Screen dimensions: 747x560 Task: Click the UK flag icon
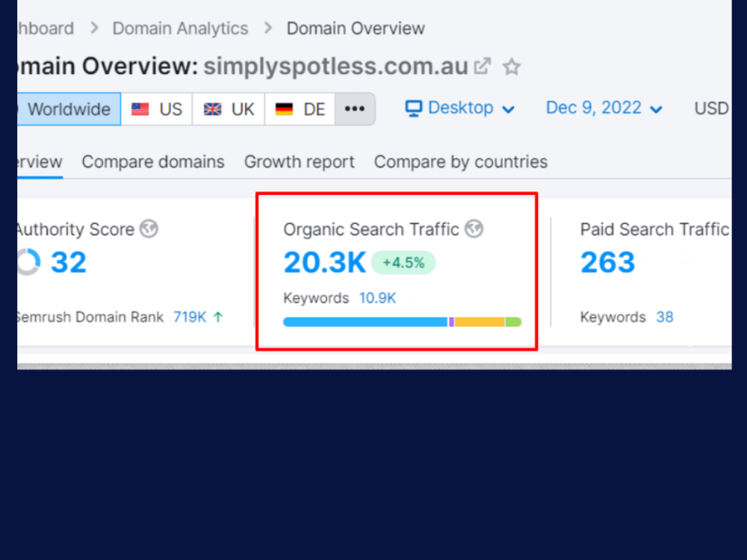pyautogui.click(x=212, y=110)
